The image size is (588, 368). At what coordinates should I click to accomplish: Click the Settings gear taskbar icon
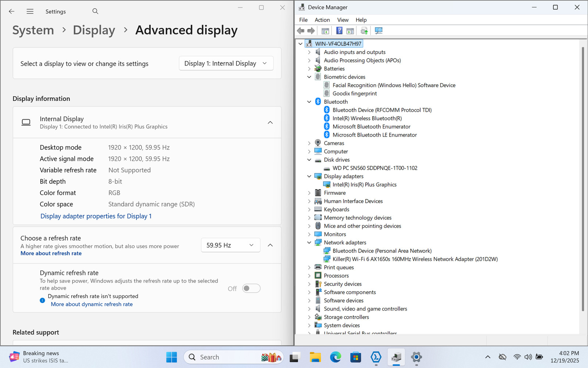pos(416,357)
